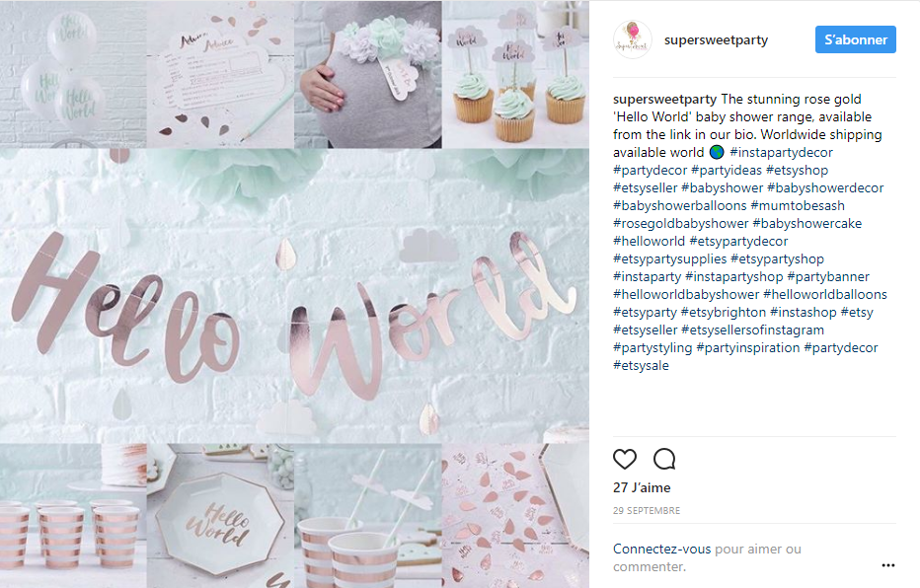Open the #etsysale hashtag
The height and width of the screenshot is (588, 920).
pos(641,365)
